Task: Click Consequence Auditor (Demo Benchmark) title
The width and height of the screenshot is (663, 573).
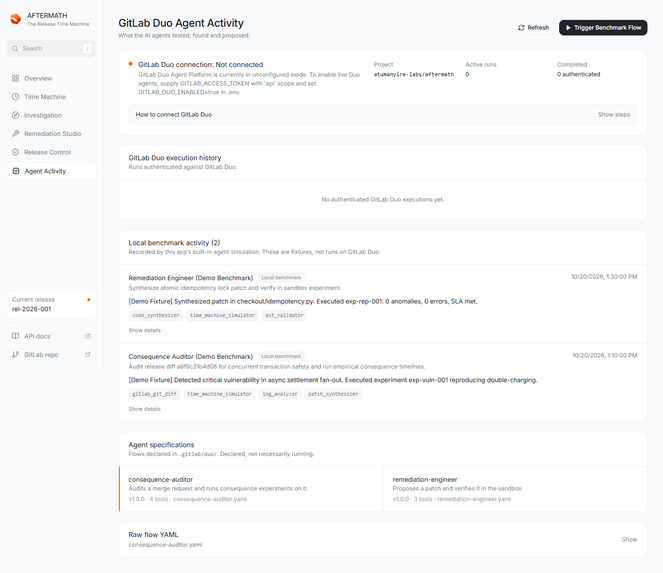Action: click(191, 356)
